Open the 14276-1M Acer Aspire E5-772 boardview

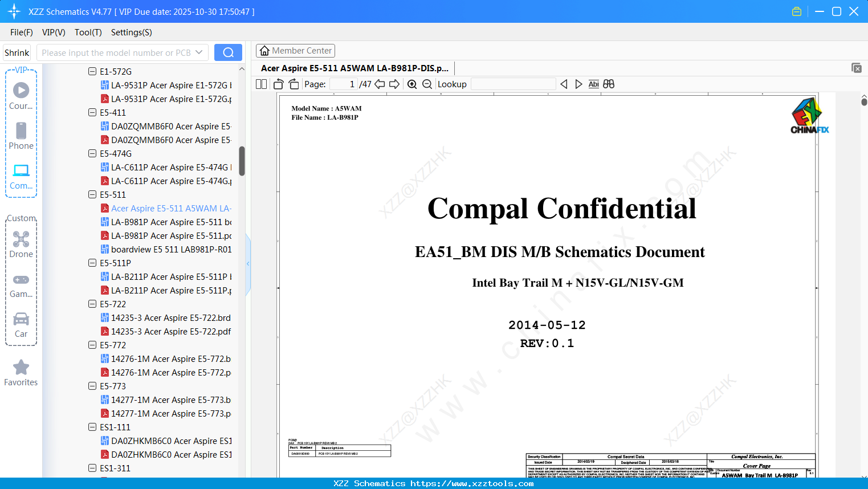coord(166,358)
